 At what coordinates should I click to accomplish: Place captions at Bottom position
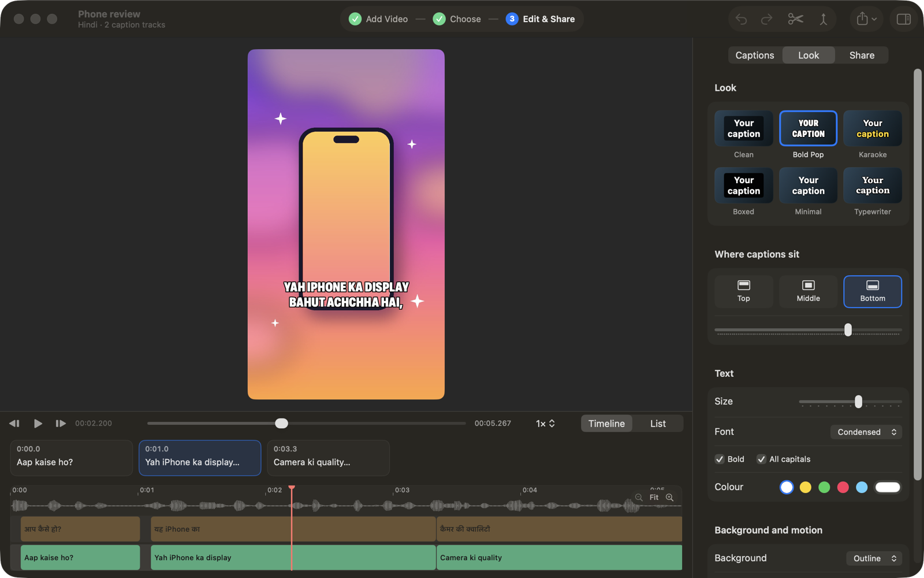(873, 291)
